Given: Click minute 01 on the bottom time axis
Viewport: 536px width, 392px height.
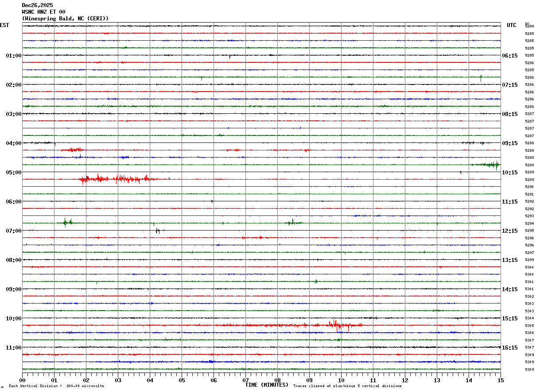Looking at the screenshot, I should tap(54, 380).
